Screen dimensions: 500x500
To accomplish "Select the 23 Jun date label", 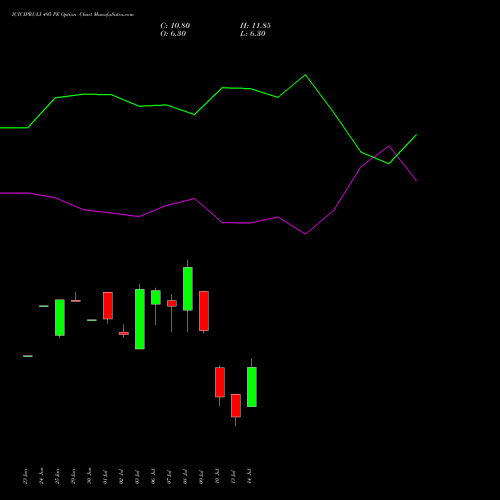I will coord(25,476).
